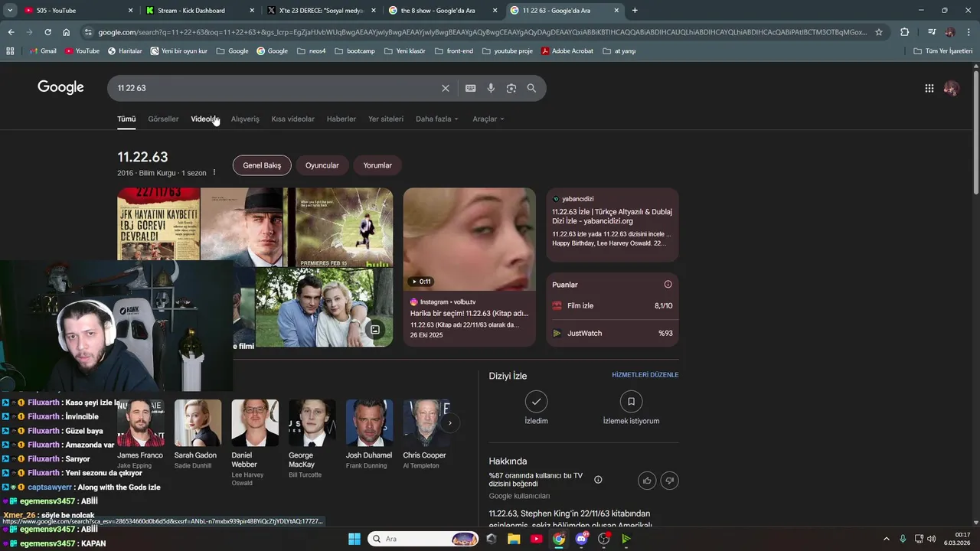Select the Genel Bakış chip
980x551 pixels.
(262, 165)
